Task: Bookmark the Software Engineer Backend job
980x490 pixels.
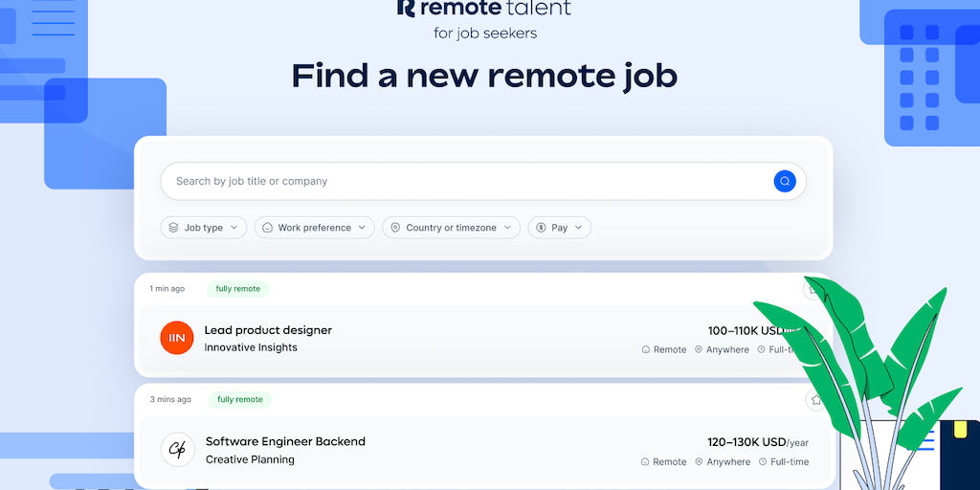Action: click(815, 400)
